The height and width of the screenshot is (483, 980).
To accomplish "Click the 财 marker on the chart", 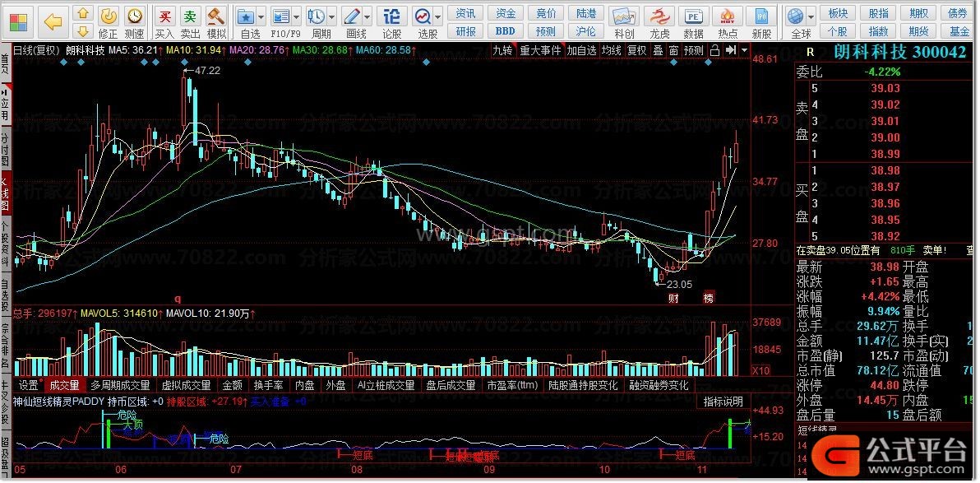I will coord(673,298).
